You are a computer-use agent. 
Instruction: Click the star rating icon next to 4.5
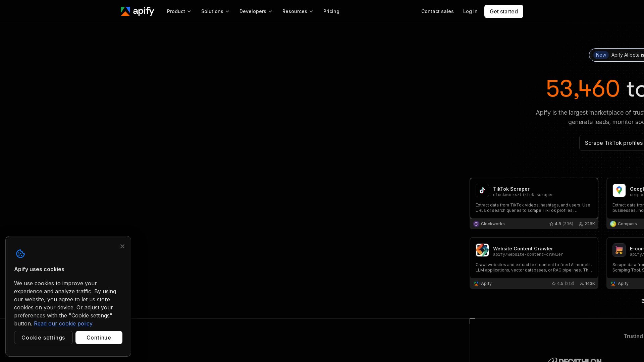[x=554, y=284]
